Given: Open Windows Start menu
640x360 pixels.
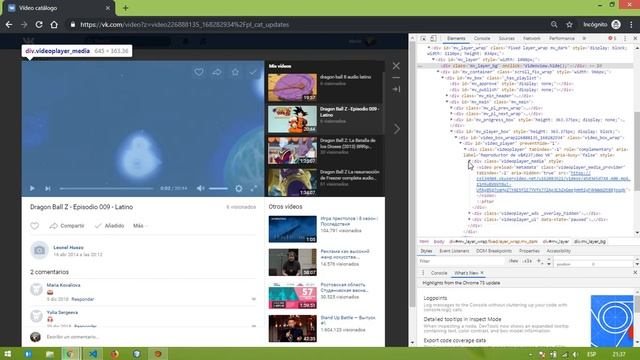Looking at the screenshot, I should click(x=7, y=354).
